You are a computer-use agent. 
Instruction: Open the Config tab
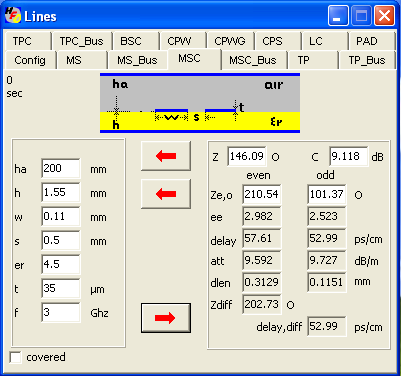click(30, 60)
